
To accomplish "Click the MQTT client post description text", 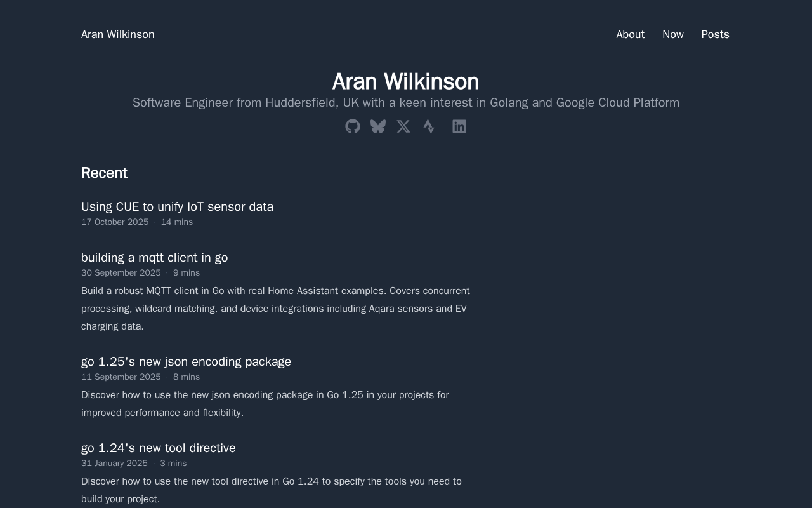I will [x=275, y=309].
